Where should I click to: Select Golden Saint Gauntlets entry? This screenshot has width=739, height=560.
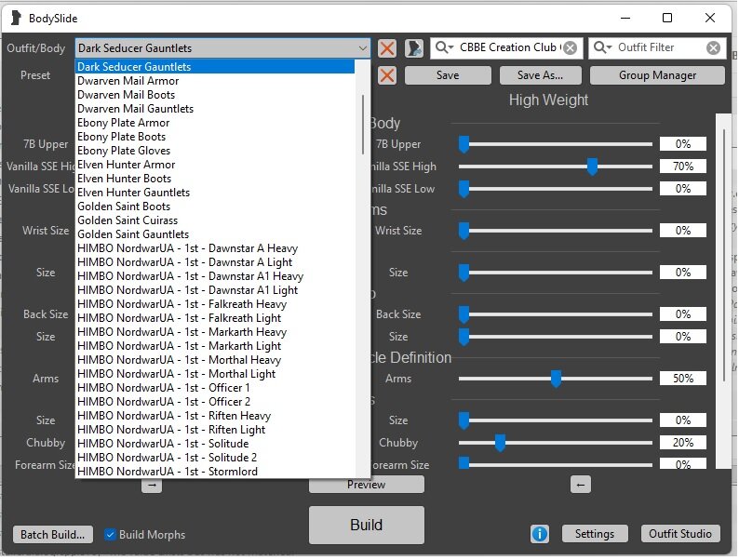(x=215, y=234)
